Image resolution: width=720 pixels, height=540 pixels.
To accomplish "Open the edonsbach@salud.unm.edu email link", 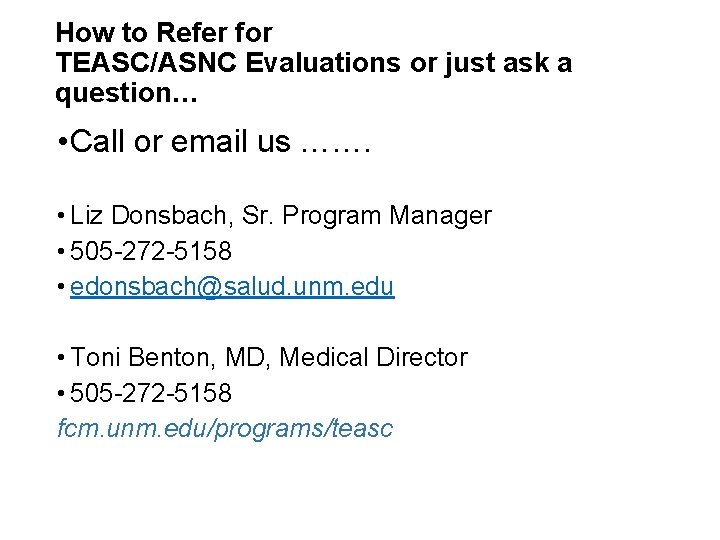I will click(x=232, y=287).
